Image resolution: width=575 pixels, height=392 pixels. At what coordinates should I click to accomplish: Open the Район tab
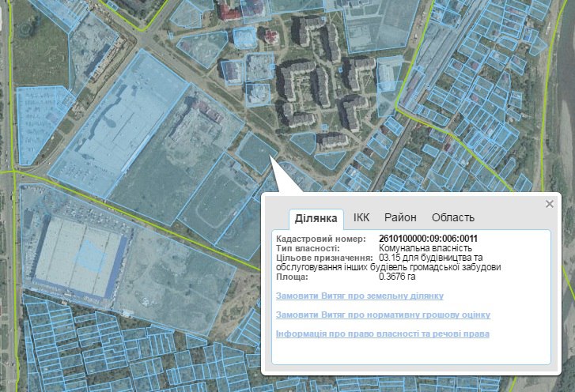coord(400,217)
